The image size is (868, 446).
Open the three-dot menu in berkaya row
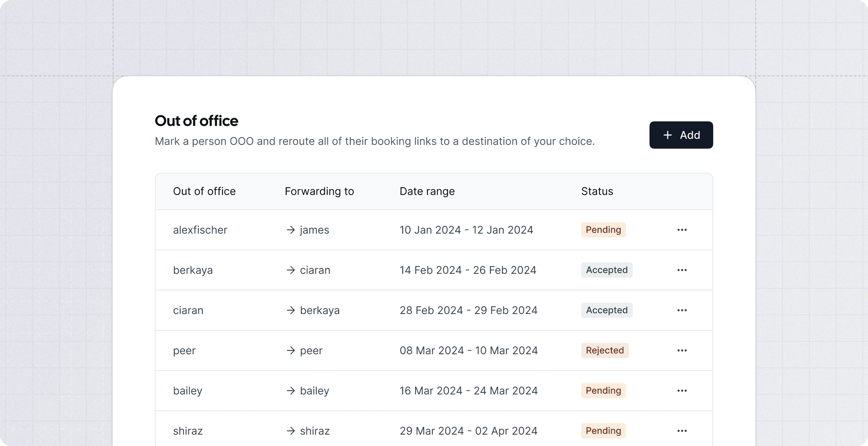(x=682, y=270)
